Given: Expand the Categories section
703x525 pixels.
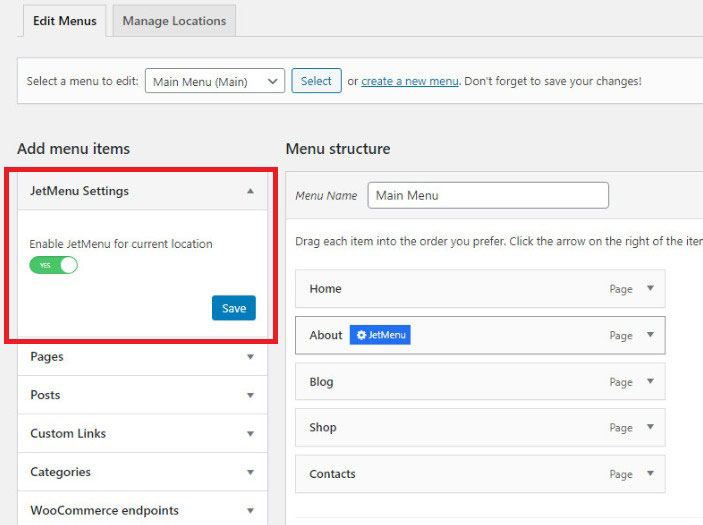Looking at the screenshot, I should (250, 472).
